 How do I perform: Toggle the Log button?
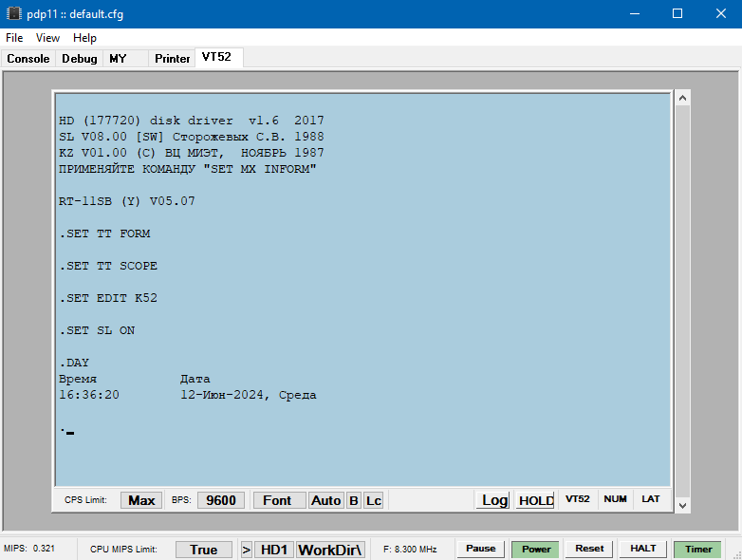click(x=493, y=500)
